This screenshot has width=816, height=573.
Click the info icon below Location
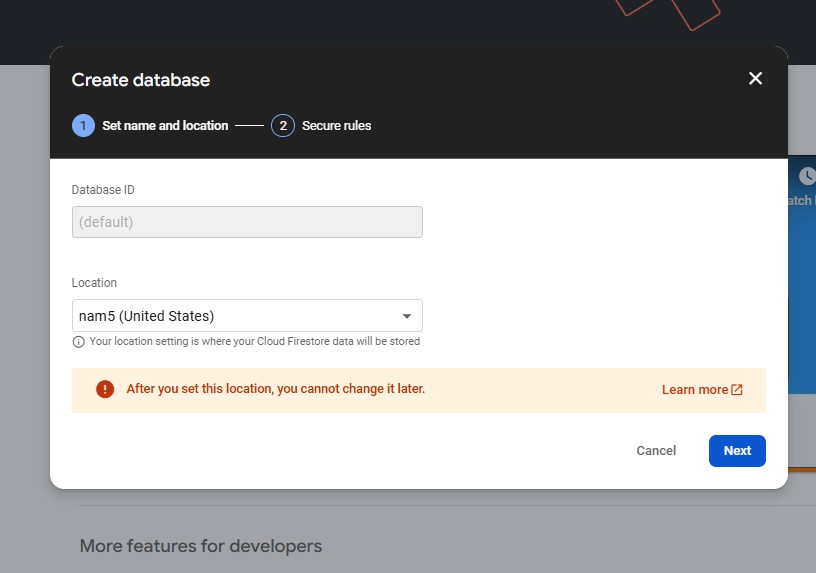(78, 342)
